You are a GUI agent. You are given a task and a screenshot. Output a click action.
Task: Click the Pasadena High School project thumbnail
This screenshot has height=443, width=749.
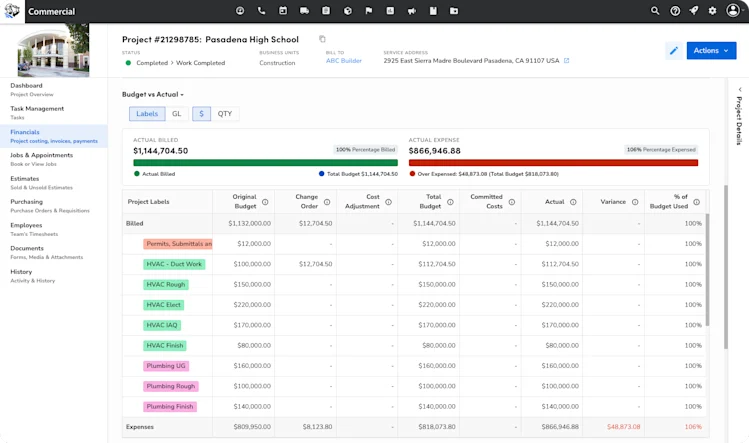tap(53, 51)
